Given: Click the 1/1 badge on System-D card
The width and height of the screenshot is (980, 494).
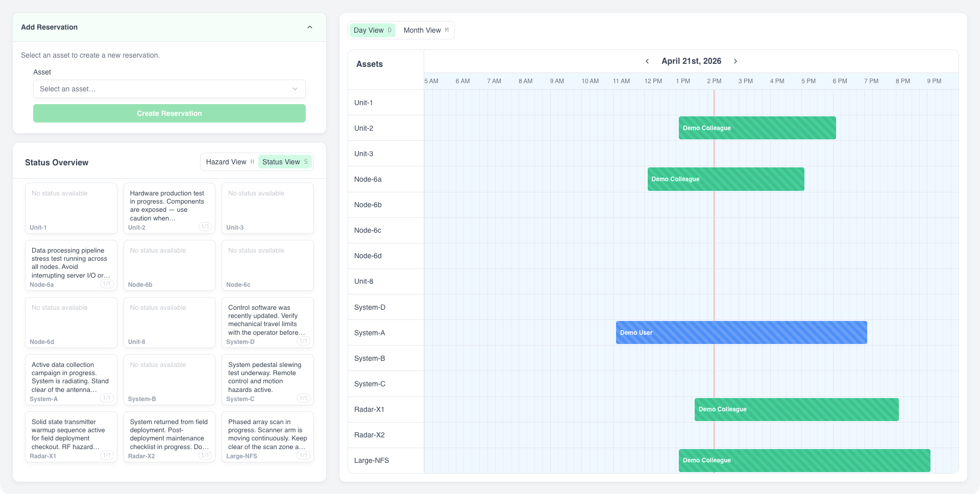Looking at the screenshot, I should (303, 341).
